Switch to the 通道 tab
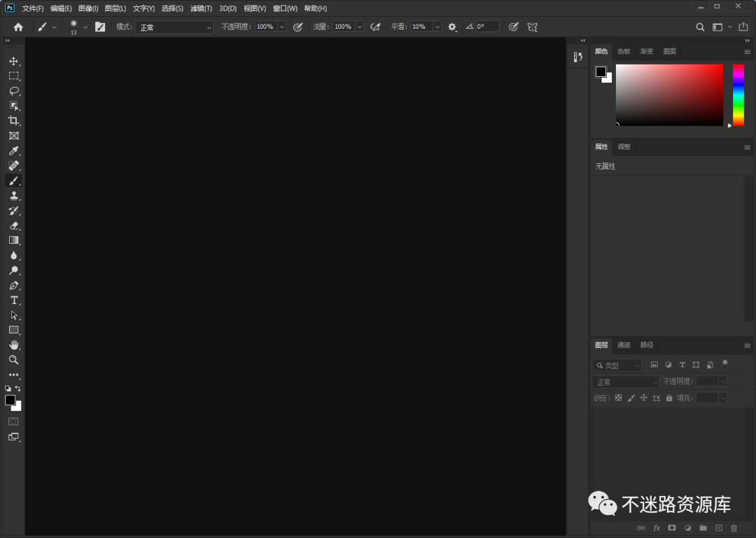Viewport: 756px width, 538px height. [x=624, y=345]
